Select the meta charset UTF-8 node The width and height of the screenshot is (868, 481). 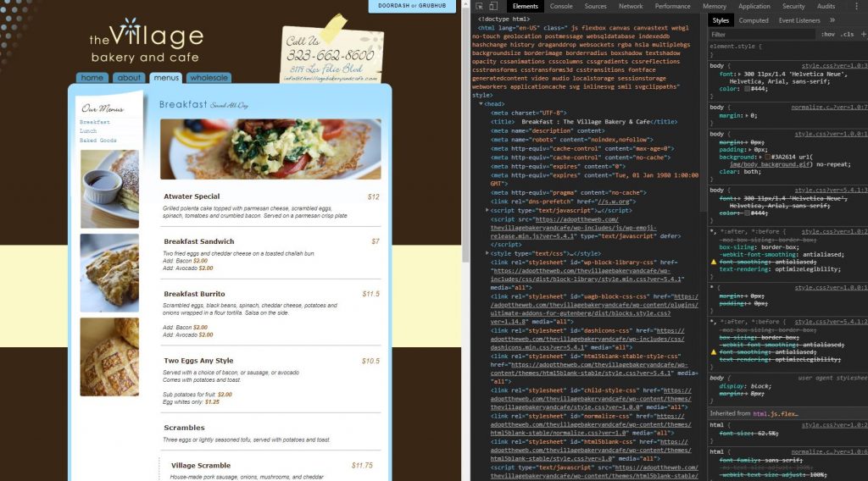coord(529,113)
